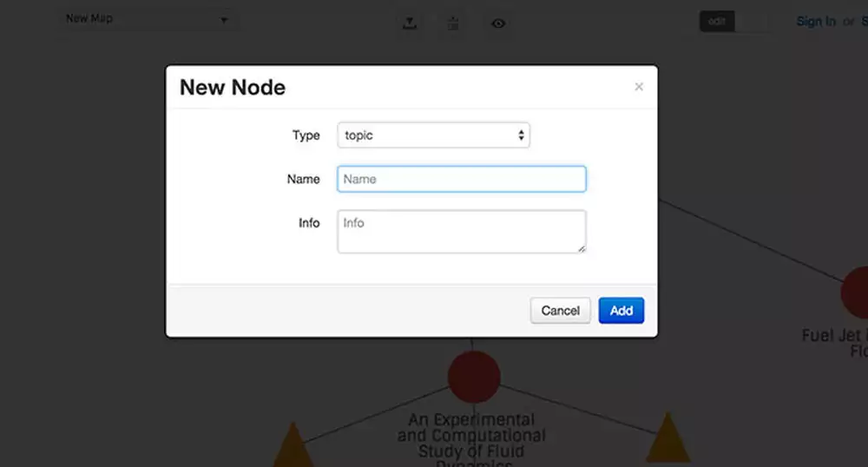
Task: Grab the Info textarea resize handle
Action: pos(582,249)
